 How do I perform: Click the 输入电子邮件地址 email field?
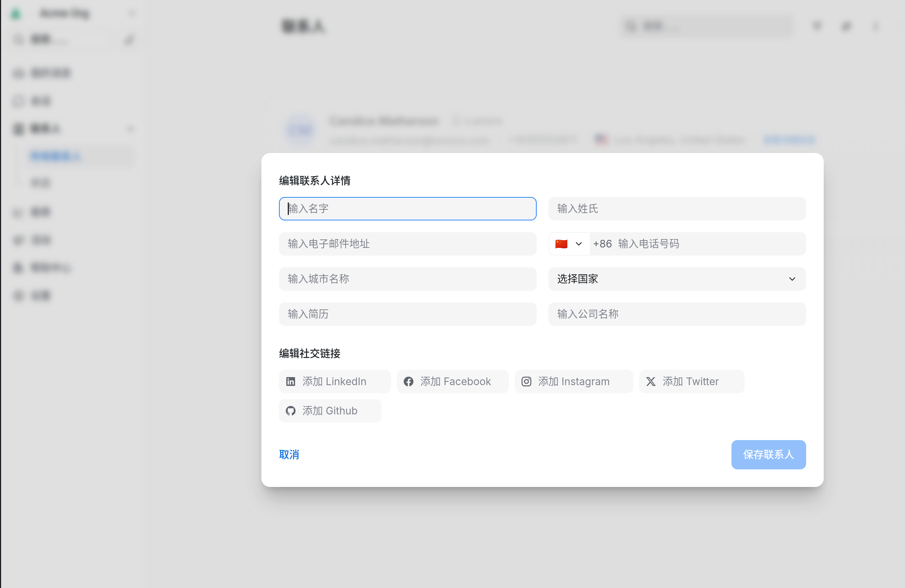407,244
